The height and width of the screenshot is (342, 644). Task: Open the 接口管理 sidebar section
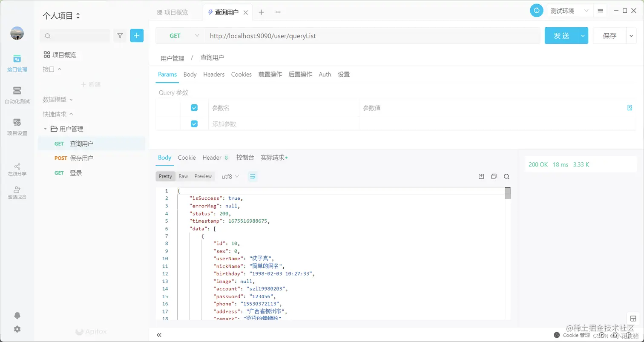click(x=17, y=63)
